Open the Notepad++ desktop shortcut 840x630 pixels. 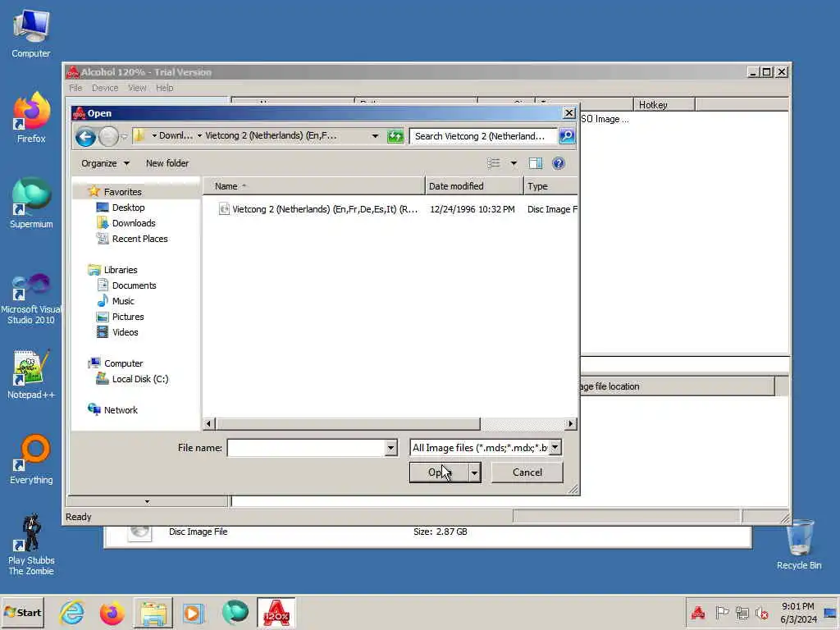point(31,375)
